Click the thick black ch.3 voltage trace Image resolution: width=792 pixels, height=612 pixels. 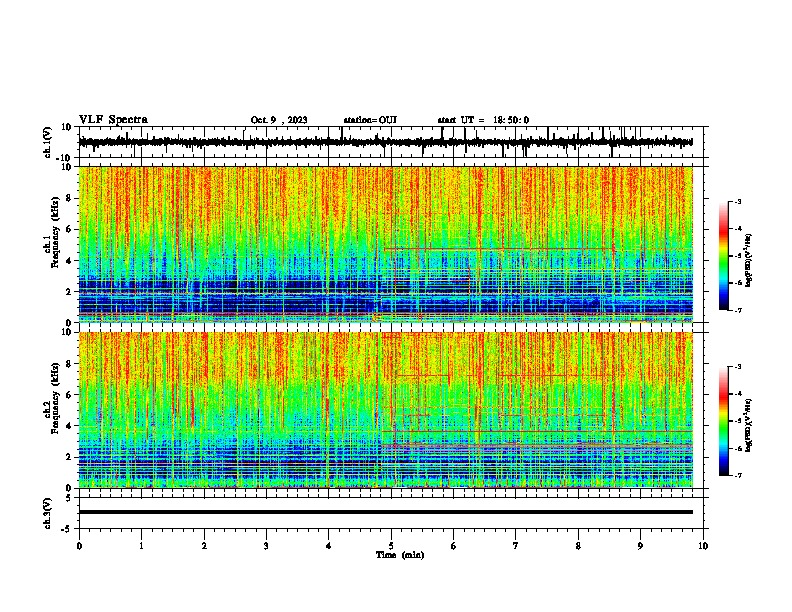pos(385,512)
